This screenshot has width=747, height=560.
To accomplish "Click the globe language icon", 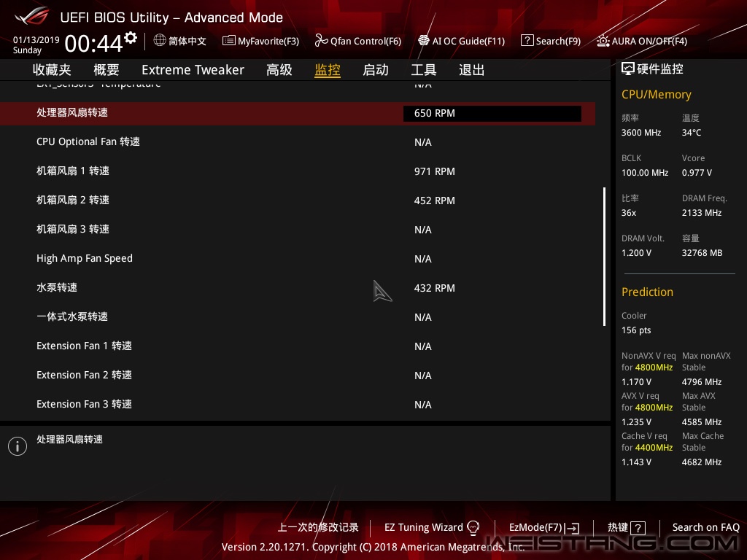I will 160,41.
